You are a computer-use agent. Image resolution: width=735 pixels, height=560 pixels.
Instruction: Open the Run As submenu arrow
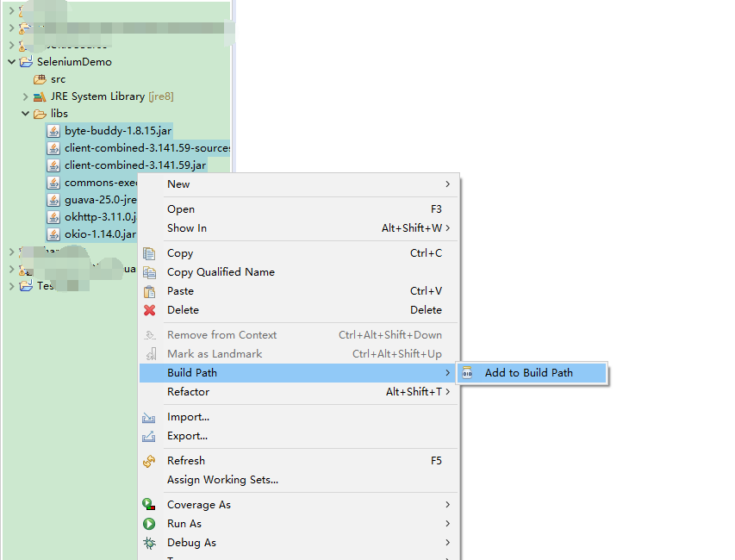(x=448, y=524)
